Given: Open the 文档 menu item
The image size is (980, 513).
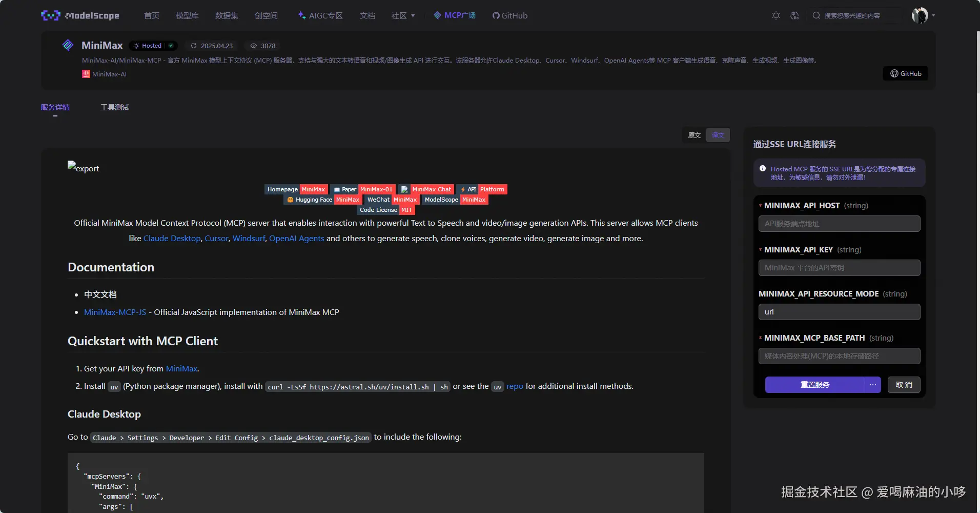Looking at the screenshot, I should coord(367,16).
